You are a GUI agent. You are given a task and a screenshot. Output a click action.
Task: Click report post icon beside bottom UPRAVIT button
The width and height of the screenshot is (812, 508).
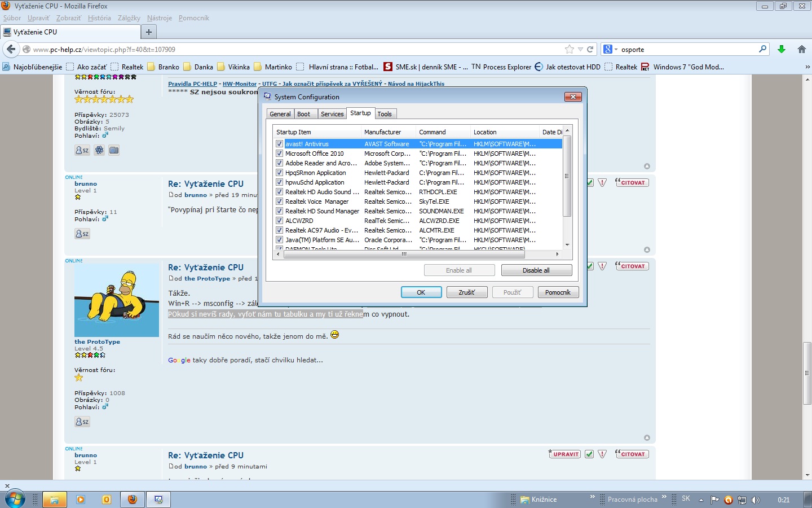click(x=602, y=454)
